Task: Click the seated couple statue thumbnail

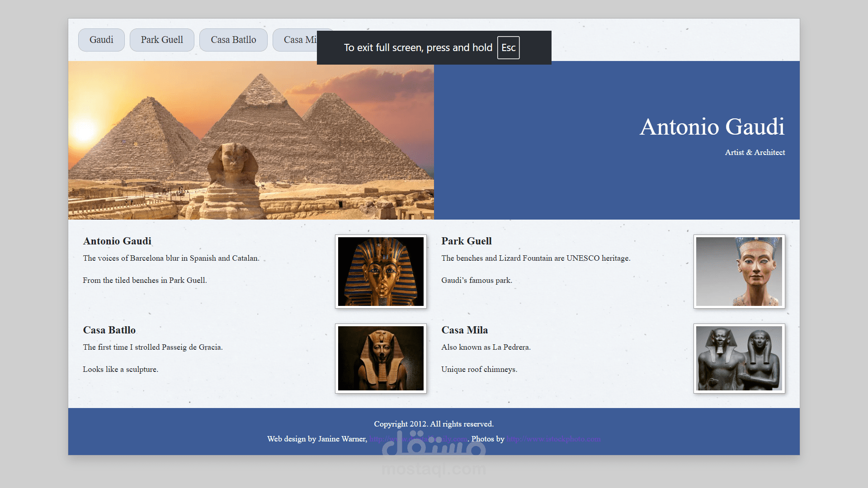Action: 739,358
